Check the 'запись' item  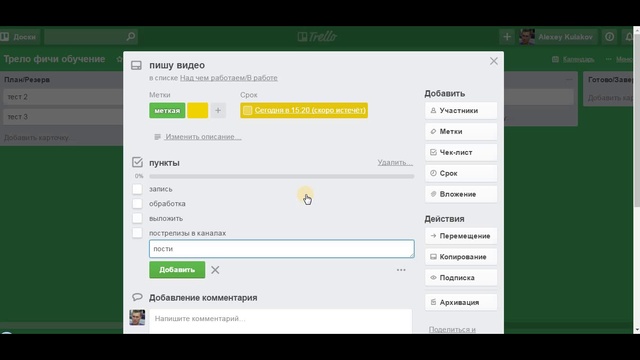(x=137, y=189)
